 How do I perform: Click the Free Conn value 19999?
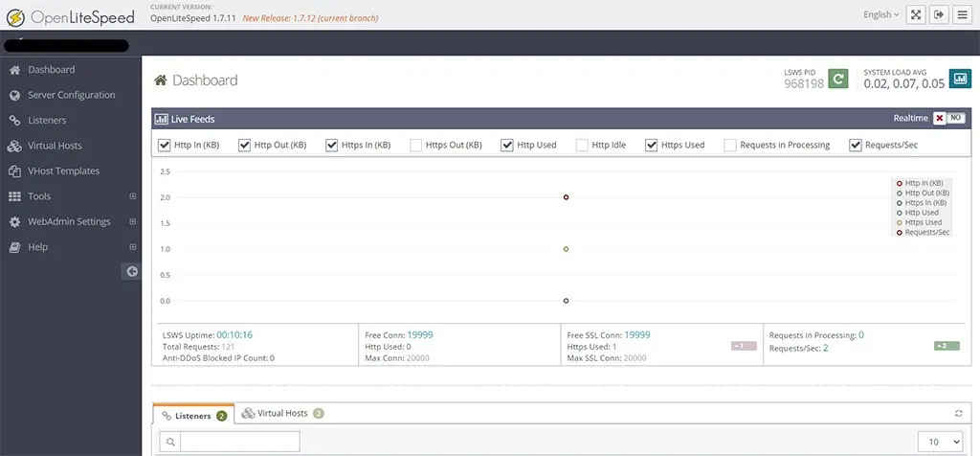420,334
